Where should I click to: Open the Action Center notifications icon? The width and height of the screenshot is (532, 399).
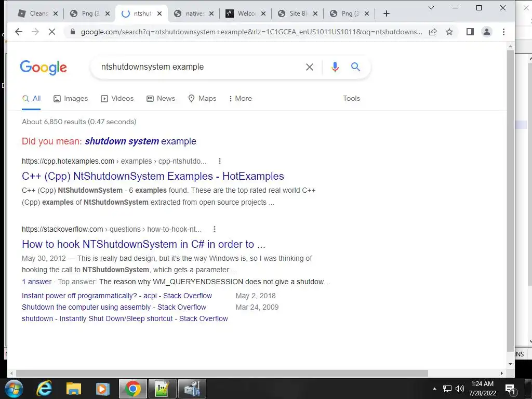(x=510, y=389)
